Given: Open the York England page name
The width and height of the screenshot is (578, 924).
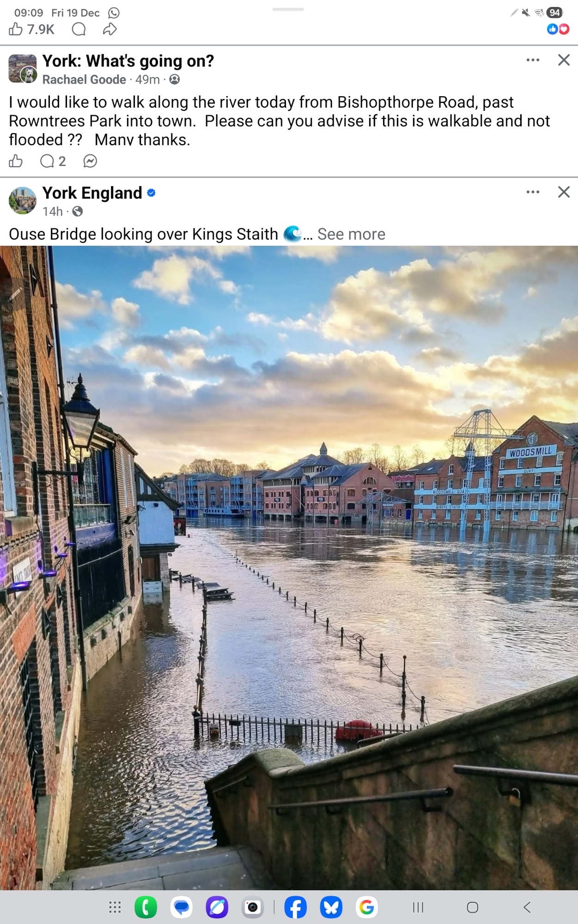Looking at the screenshot, I should point(92,193).
